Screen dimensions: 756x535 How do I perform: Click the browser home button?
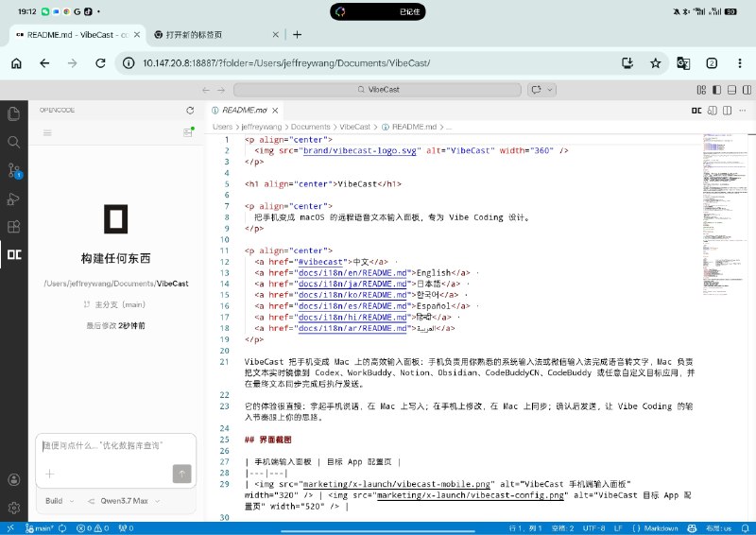[16, 63]
